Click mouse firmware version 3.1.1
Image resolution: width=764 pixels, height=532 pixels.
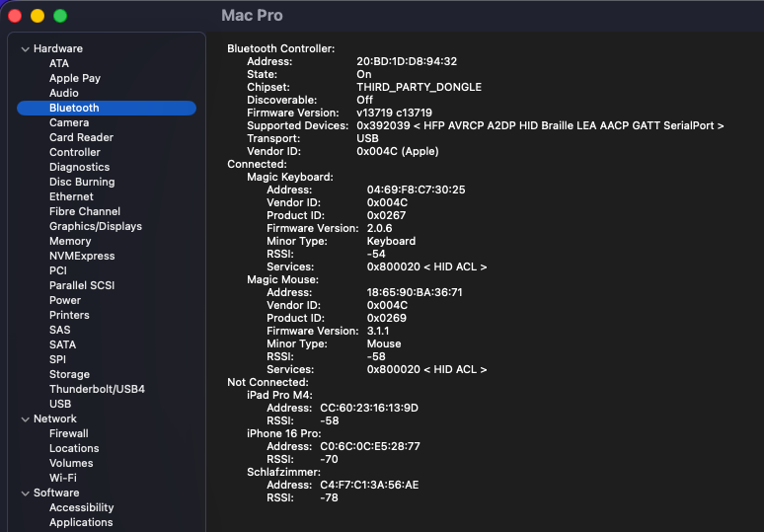378,332
